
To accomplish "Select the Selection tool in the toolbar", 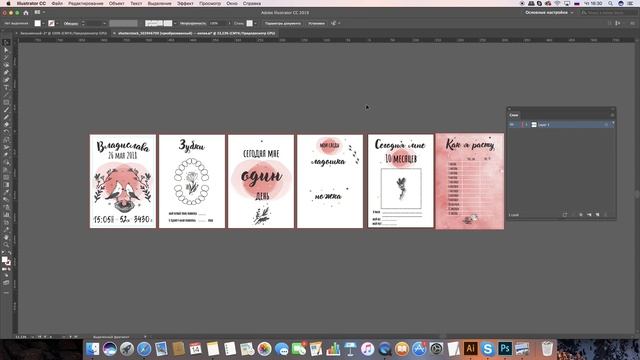I will pos(6,42).
